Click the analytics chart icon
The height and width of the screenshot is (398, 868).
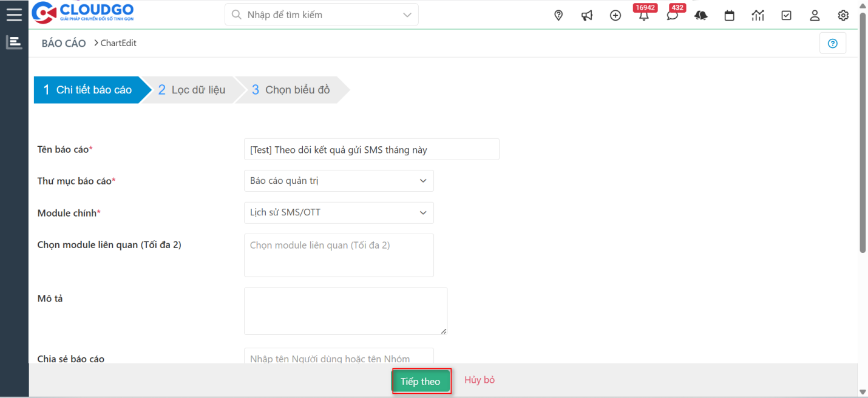(758, 15)
